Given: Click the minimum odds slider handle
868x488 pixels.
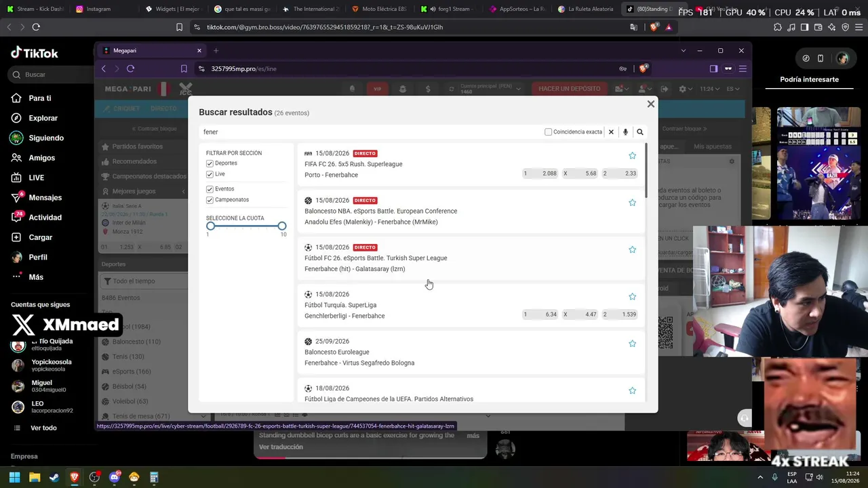Looking at the screenshot, I should (210, 226).
